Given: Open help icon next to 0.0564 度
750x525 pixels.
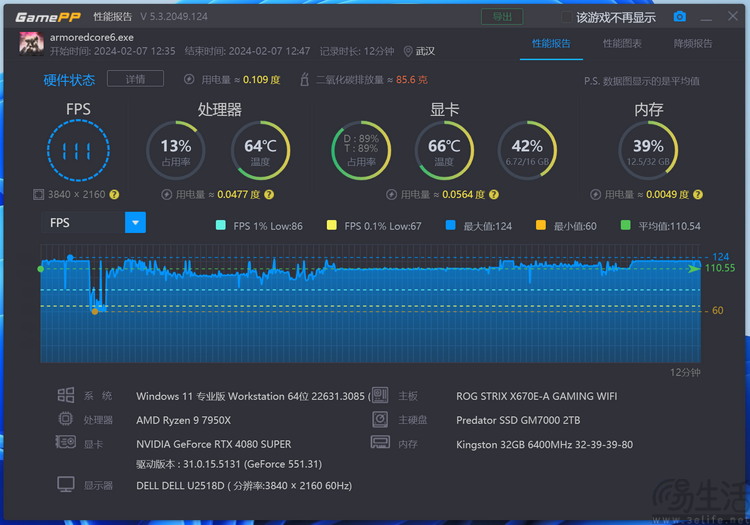Looking at the screenshot, I should point(494,195).
